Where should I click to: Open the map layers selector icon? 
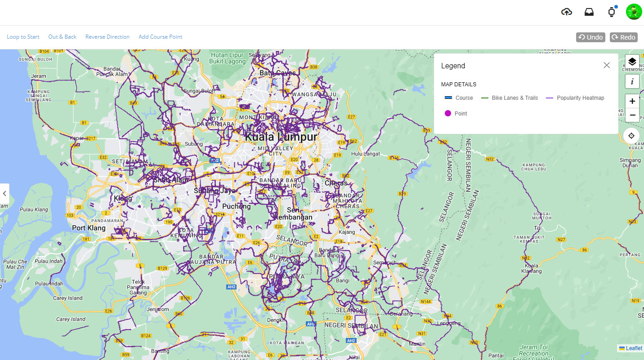pos(632,62)
